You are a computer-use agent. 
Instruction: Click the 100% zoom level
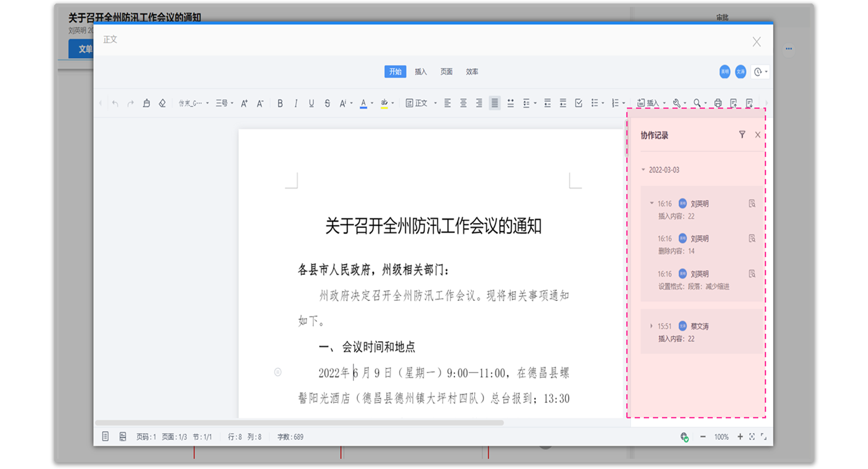coord(721,437)
